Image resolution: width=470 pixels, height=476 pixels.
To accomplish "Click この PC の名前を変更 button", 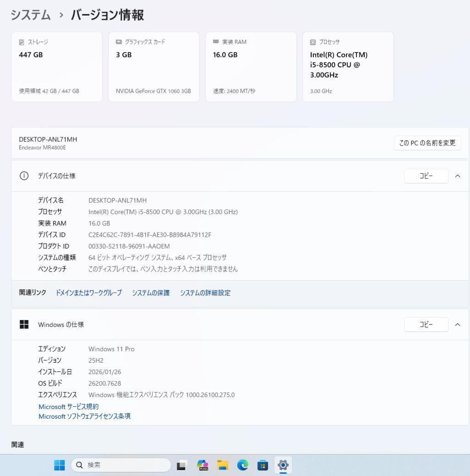I will [x=427, y=143].
